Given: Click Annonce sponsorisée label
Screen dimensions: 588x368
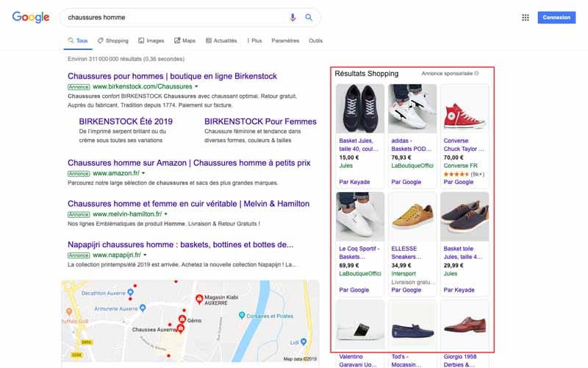Looking at the screenshot, I should click(447, 73).
